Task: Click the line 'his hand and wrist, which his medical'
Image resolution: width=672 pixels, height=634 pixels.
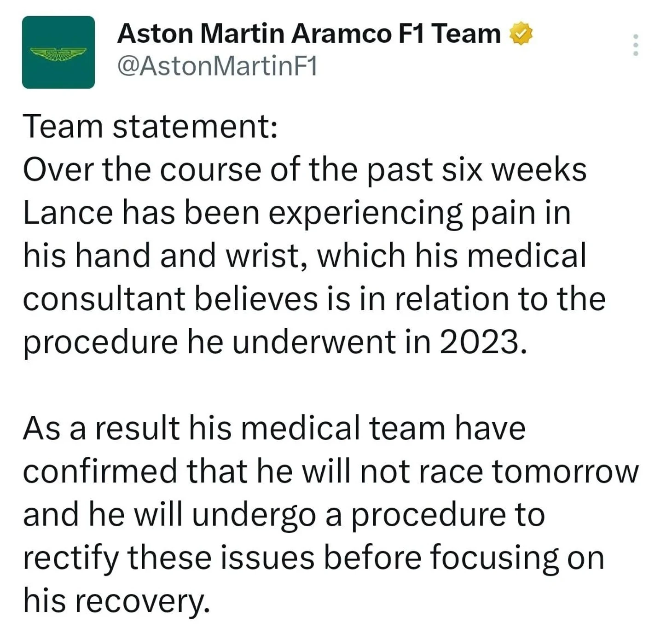Action: [x=305, y=256]
